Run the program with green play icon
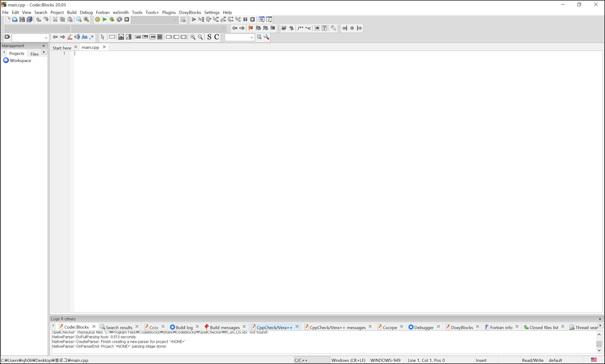Image resolution: width=605 pixels, height=364 pixels. click(104, 19)
